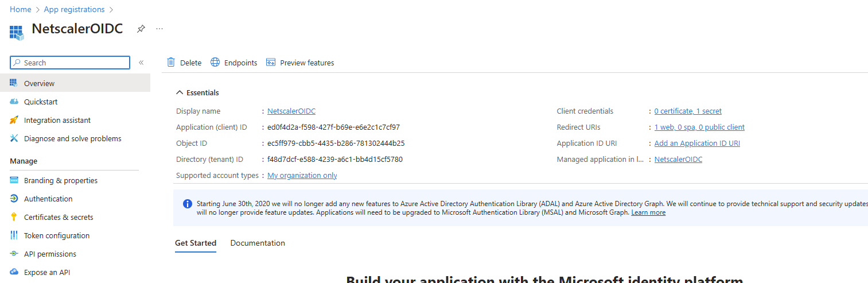The width and height of the screenshot is (868, 283).
Task: Open Token configuration page
Action: click(56, 235)
